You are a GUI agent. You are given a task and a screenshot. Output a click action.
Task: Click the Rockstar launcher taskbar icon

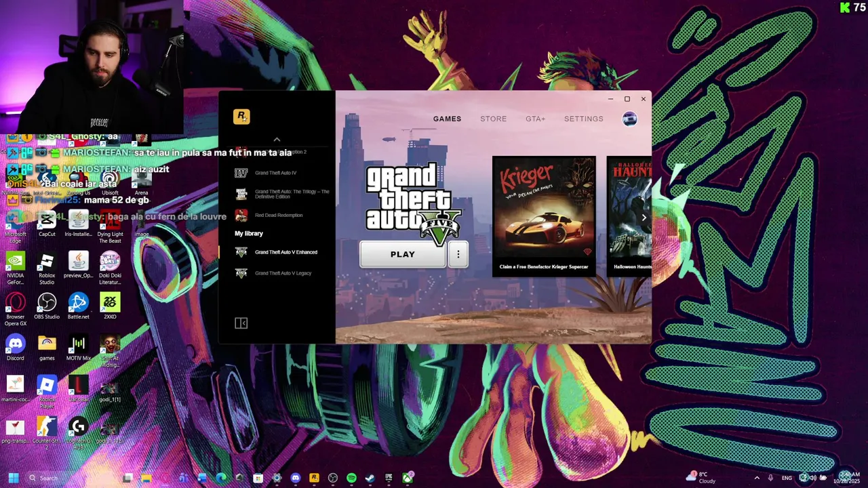coord(314,478)
